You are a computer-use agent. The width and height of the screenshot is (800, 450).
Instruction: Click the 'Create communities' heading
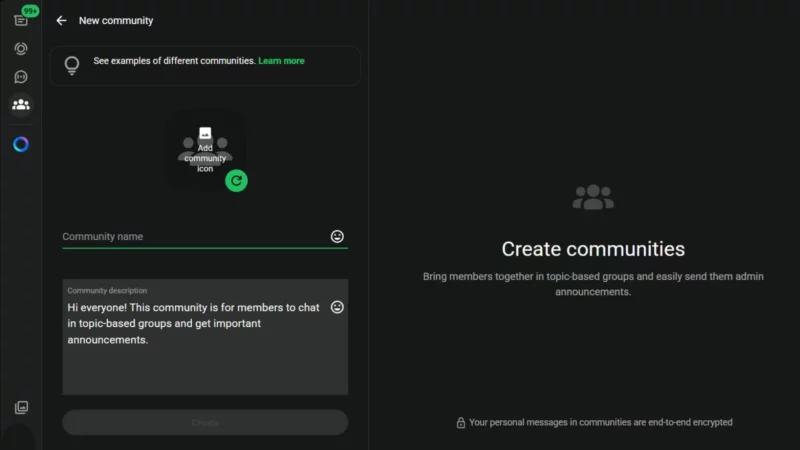tap(593, 249)
